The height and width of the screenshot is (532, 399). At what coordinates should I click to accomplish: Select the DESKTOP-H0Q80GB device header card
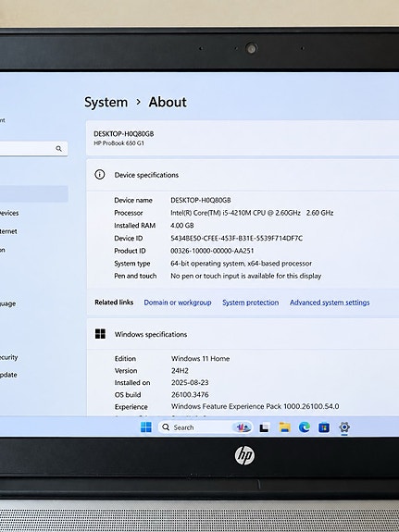pos(243,138)
